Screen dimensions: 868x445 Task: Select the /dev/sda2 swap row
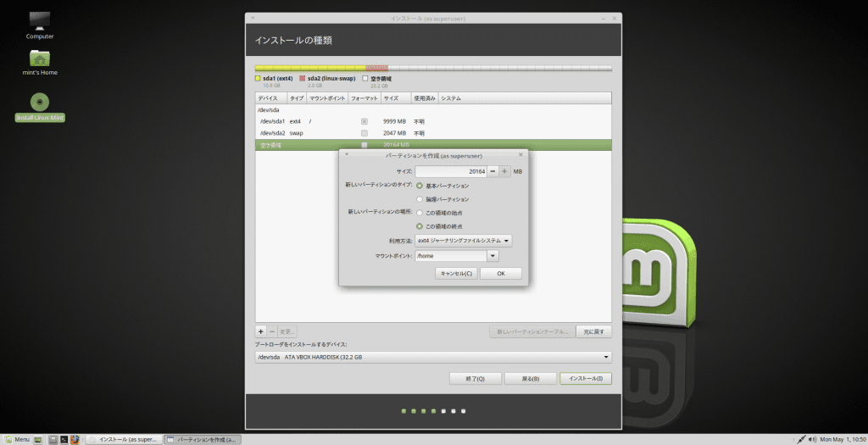pyautogui.click(x=433, y=133)
